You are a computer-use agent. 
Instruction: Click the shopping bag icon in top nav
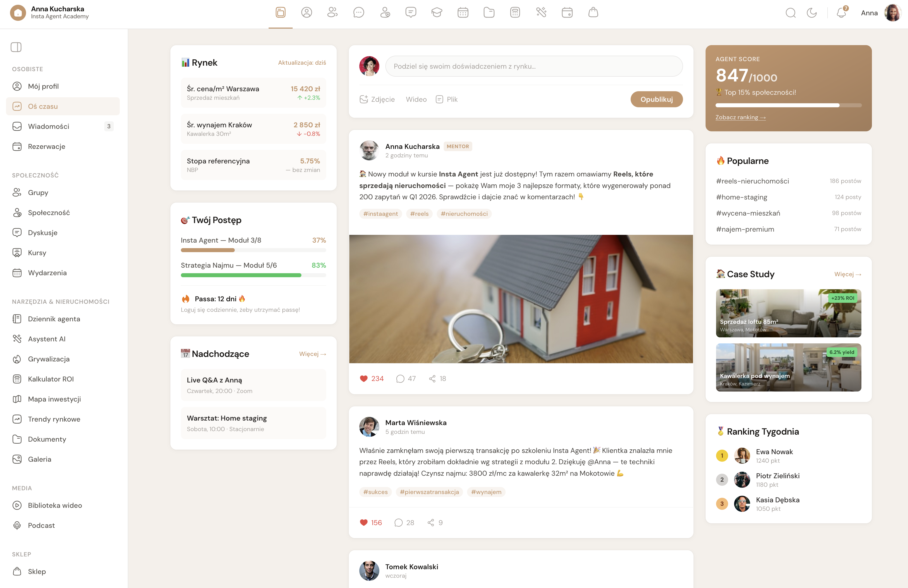coord(593,13)
